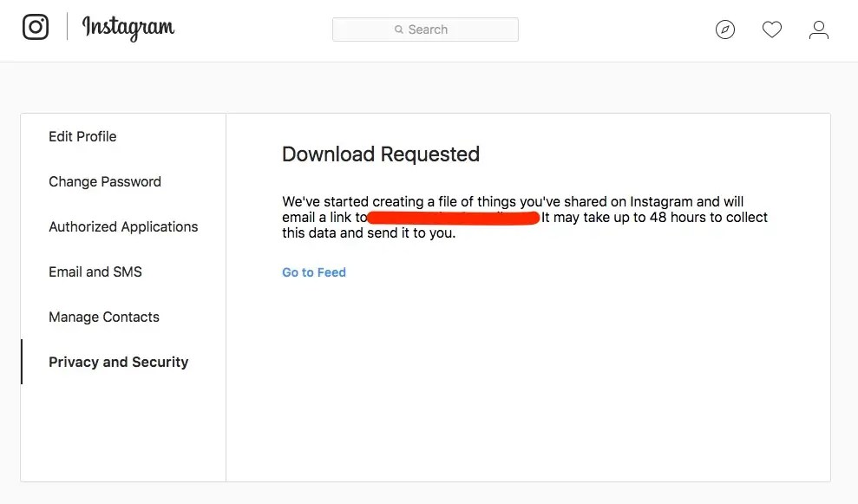Click the magnifier icon in Search
The height and width of the screenshot is (504, 858).
399,29
